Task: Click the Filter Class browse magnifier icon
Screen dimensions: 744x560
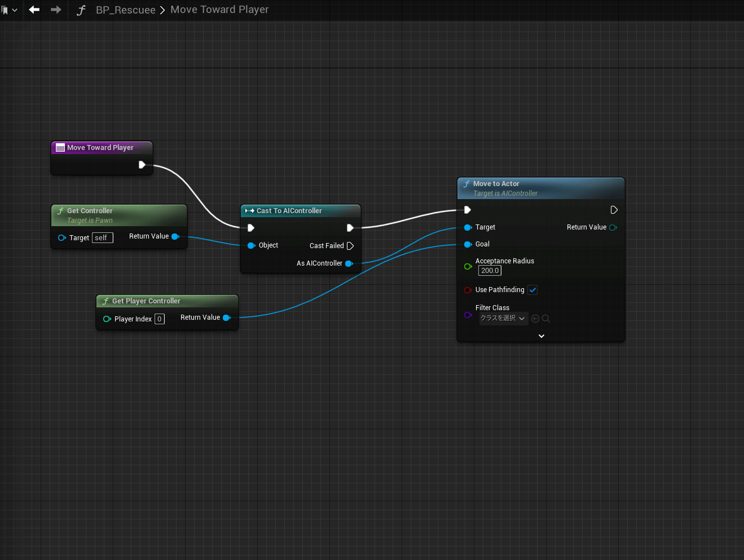Action: (x=546, y=319)
